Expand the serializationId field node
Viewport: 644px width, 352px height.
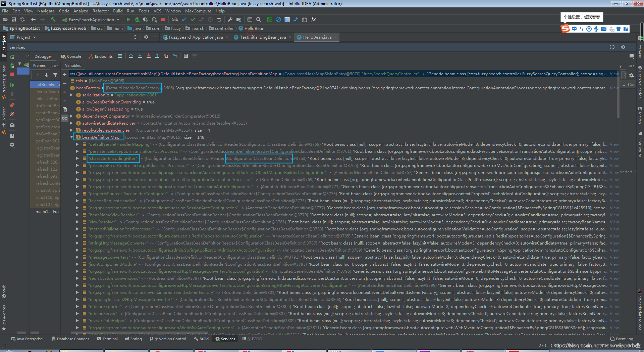point(71,95)
